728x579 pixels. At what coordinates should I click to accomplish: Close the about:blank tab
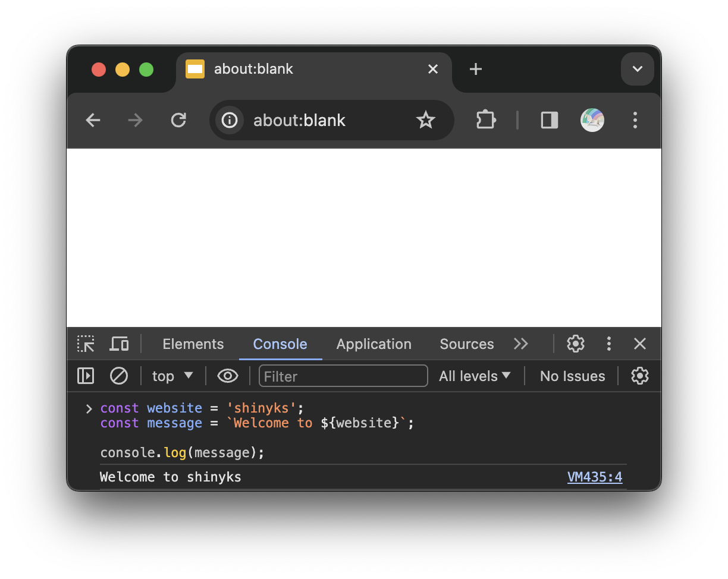point(433,69)
